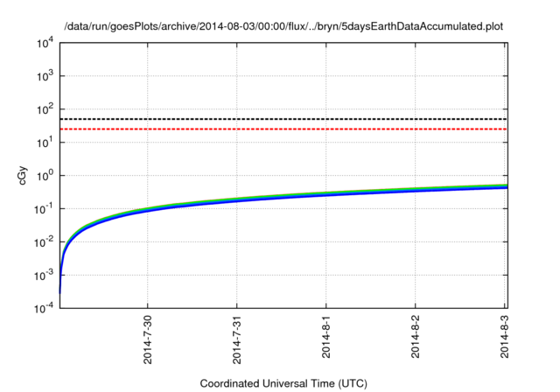
Task: Select the 2014-8-1 x-axis date
Action: [326, 337]
